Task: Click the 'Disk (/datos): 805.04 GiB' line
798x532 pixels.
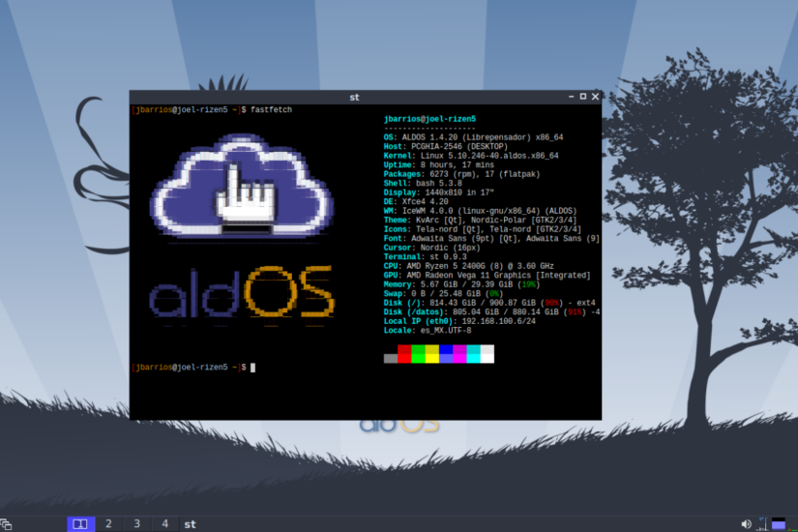Action: pos(491,312)
